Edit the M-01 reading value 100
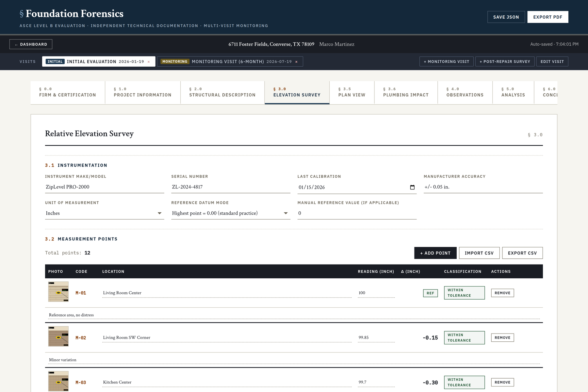 (x=376, y=293)
